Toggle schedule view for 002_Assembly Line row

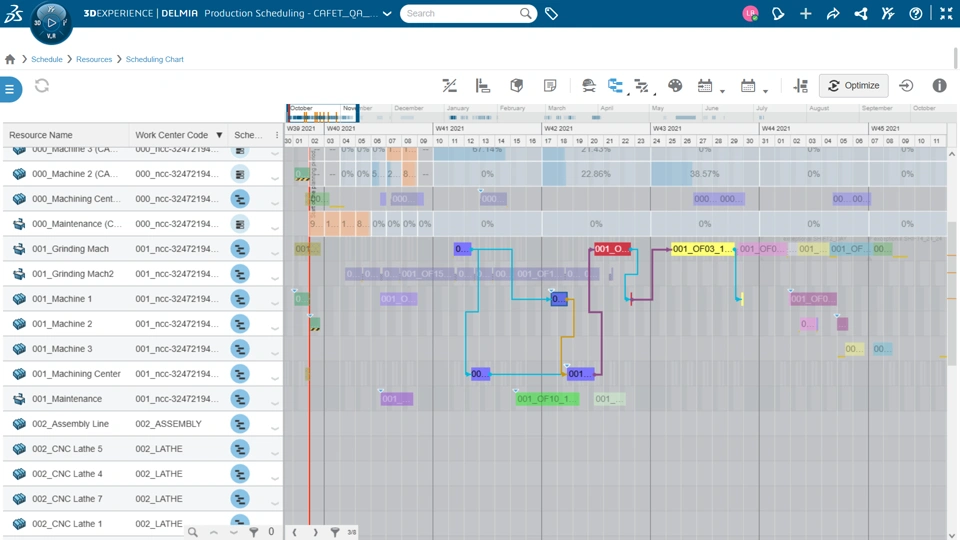[x=240, y=424]
